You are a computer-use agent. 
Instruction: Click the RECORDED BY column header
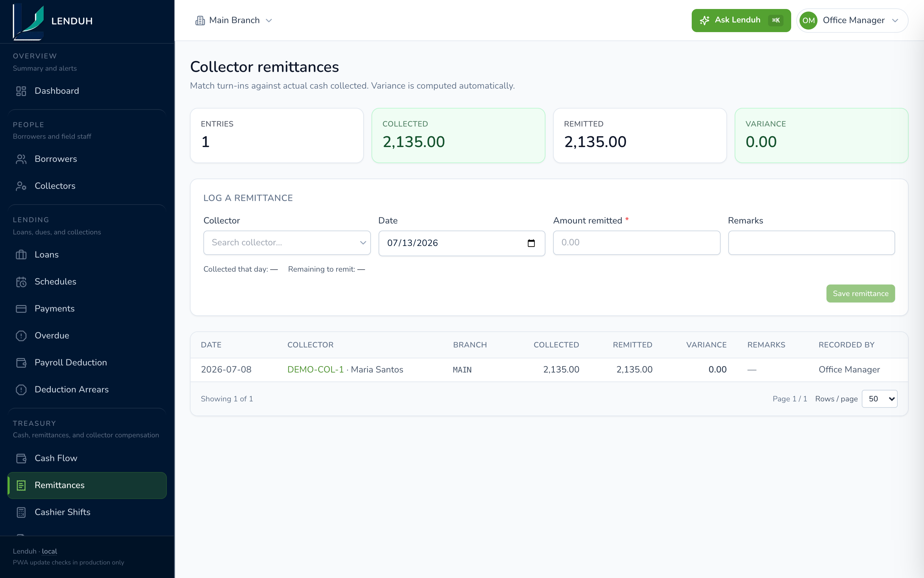coord(846,345)
